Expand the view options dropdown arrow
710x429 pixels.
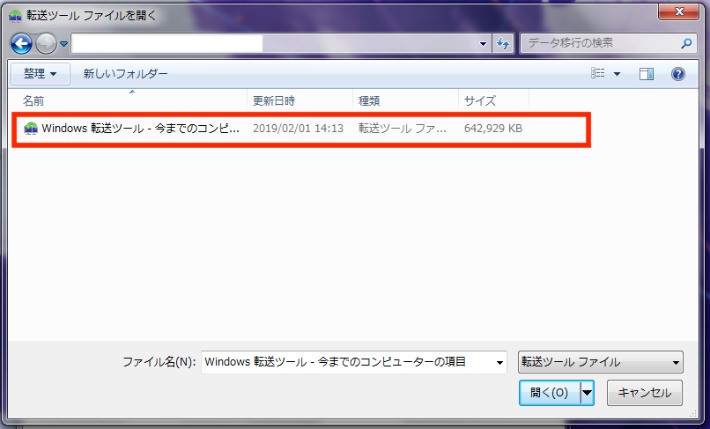click(x=617, y=74)
